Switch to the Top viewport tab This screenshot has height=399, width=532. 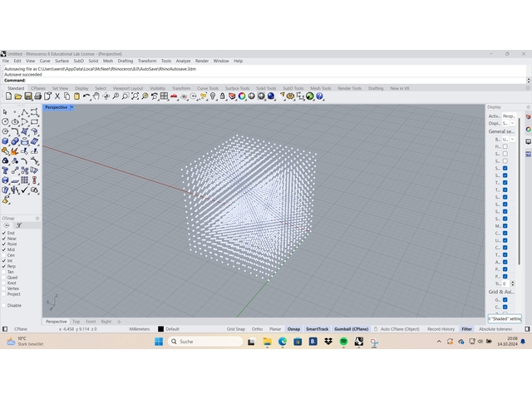tap(76, 322)
